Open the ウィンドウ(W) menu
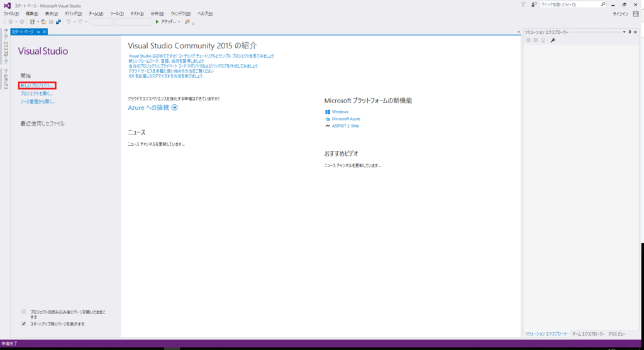 point(180,14)
